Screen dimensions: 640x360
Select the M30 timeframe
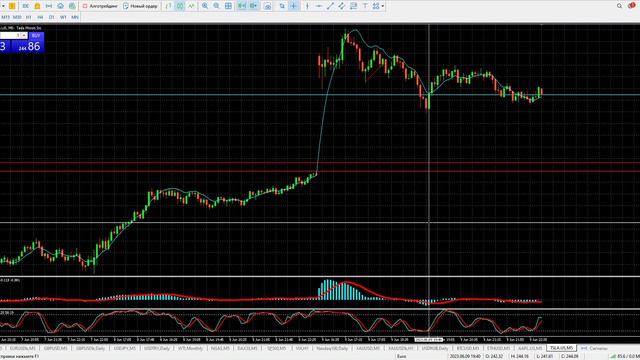17,17
